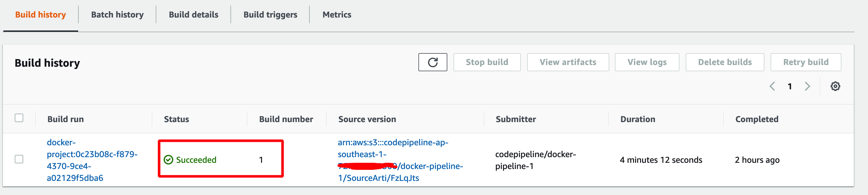Switch to the Batch history tab
The height and width of the screenshot is (195, 868).
pyautogui.click(x=117, y=15)
